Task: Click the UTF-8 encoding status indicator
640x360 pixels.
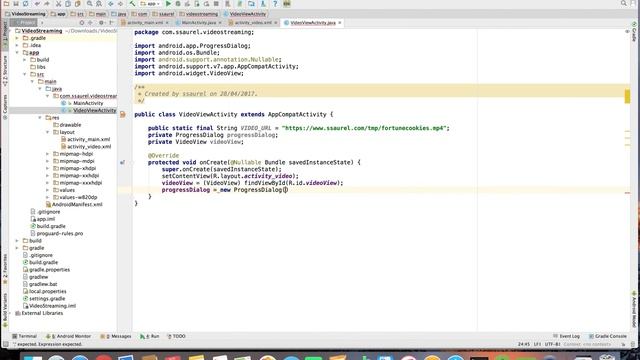Action: coord(552,344)
